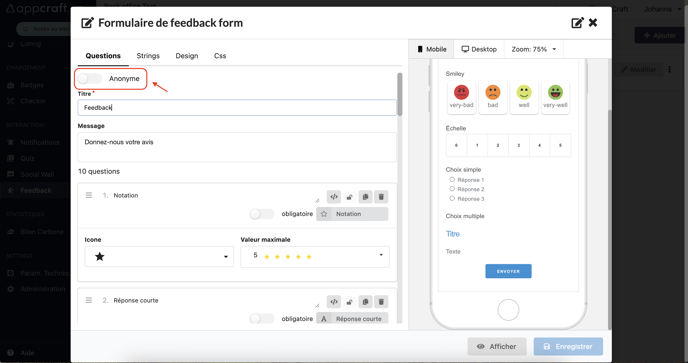Select value 5 on the Échelle scale
The width and height of the screenshot is (688, 363).
pos(560,145)
